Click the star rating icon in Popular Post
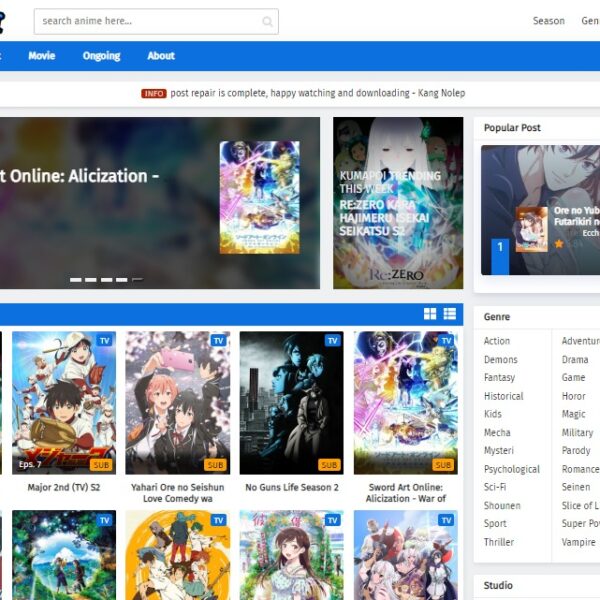 [559, 243]
